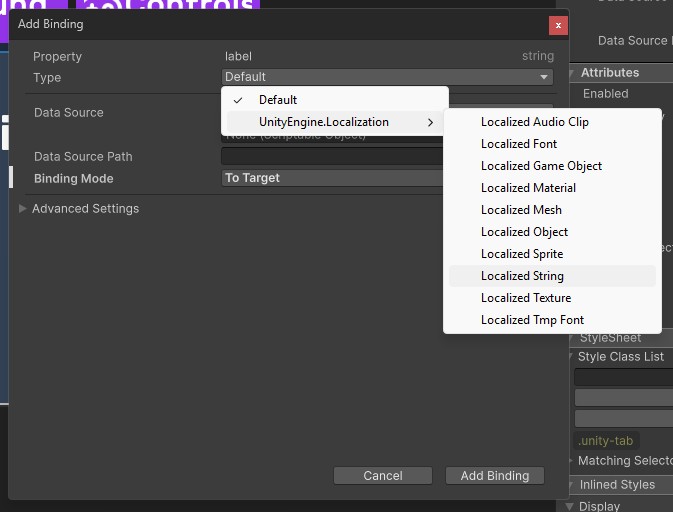
Task: Open the Type dropdown showing Default
Action: click(x=387, y=77)
